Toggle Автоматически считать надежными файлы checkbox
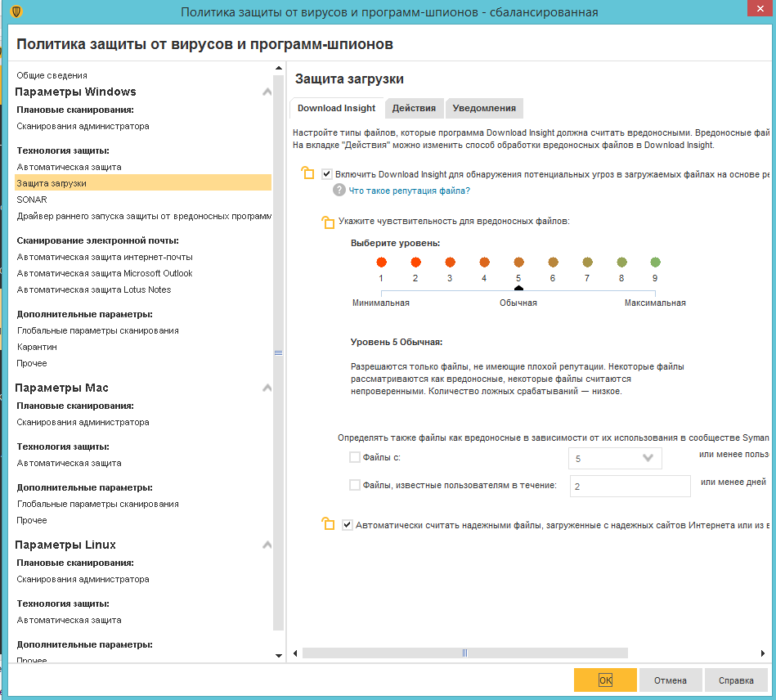The height and width of the screenshot is (700, 776). (x=348, y=525)
